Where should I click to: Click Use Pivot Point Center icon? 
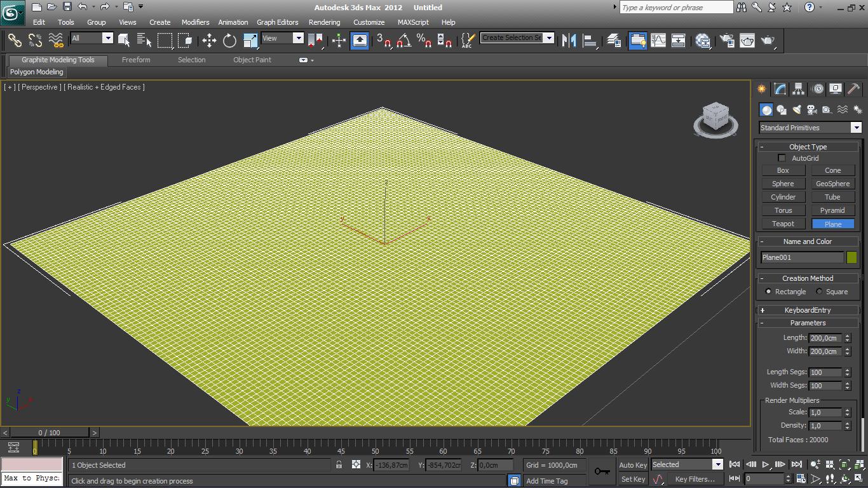click(316, 41)
